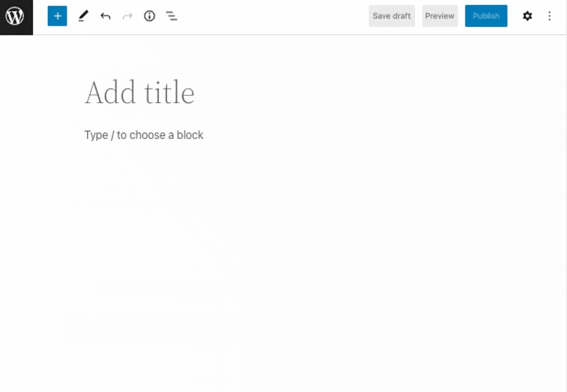The height and width of the screenshot is (392, 567).
Task: Expand the Tools mode selector
Action: [x=83, y=17]
